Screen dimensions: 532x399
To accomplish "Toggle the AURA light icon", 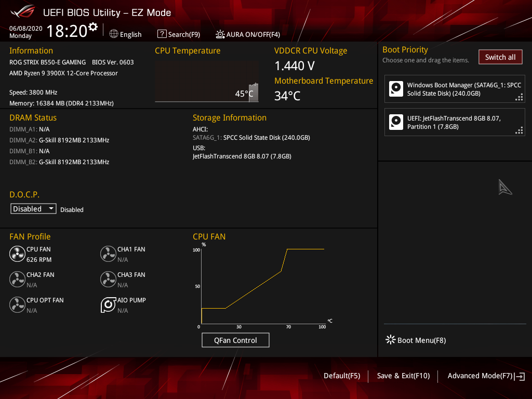I will [x=220, y=34].
